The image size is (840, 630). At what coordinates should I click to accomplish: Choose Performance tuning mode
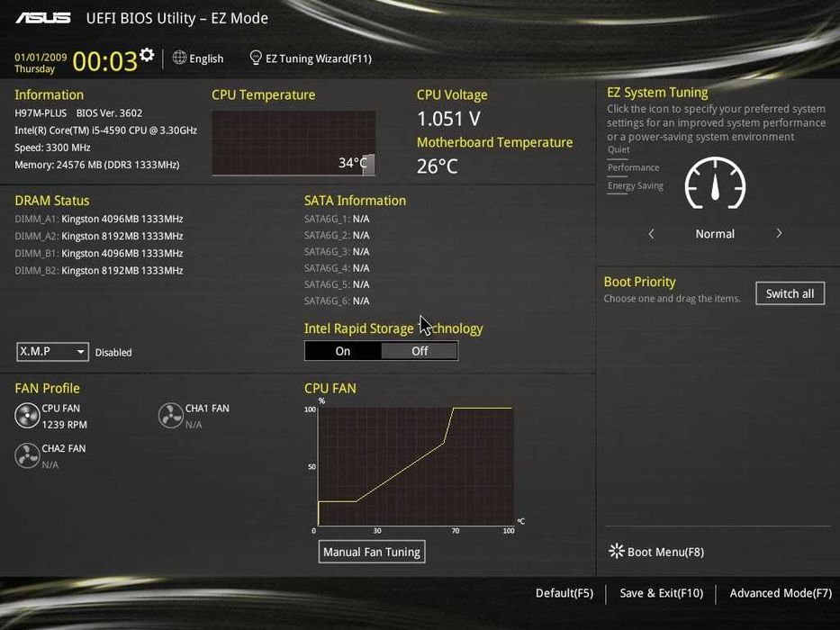(x=633, y=167)
